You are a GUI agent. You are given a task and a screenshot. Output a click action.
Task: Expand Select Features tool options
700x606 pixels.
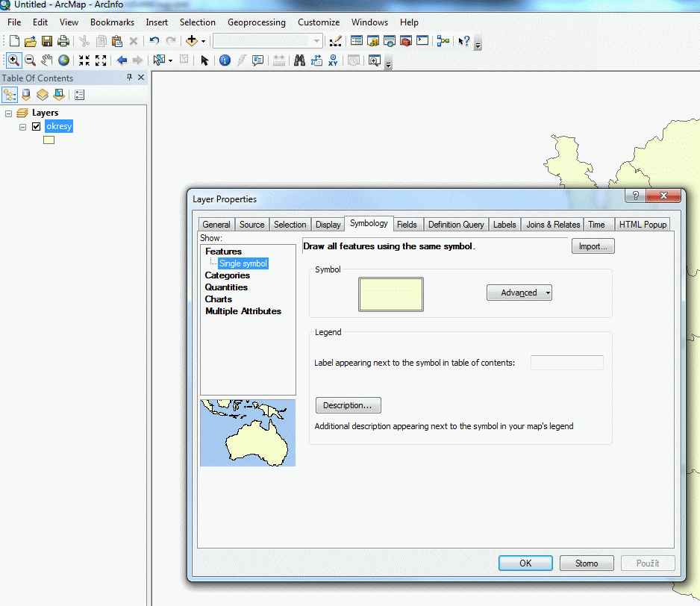click(x=170, y=60)
